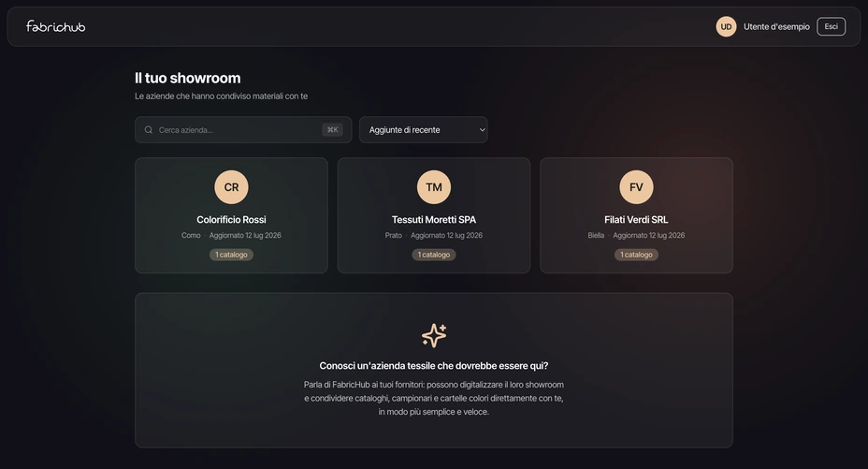Click the TM avatar circle

(434, 187)
